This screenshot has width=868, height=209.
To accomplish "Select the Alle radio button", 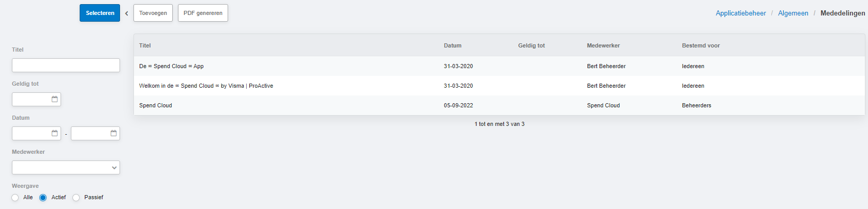I will [15, 198].
